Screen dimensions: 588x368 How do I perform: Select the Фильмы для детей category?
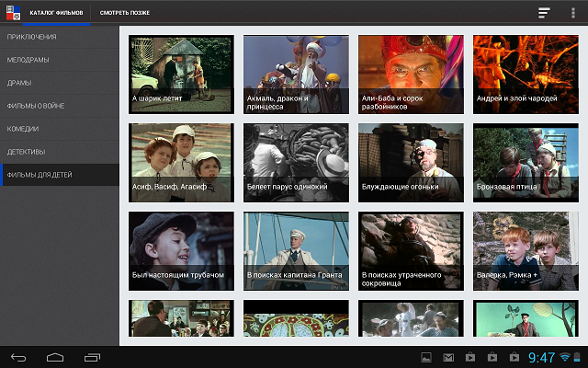pyautogui.click(x=60, y=175)
